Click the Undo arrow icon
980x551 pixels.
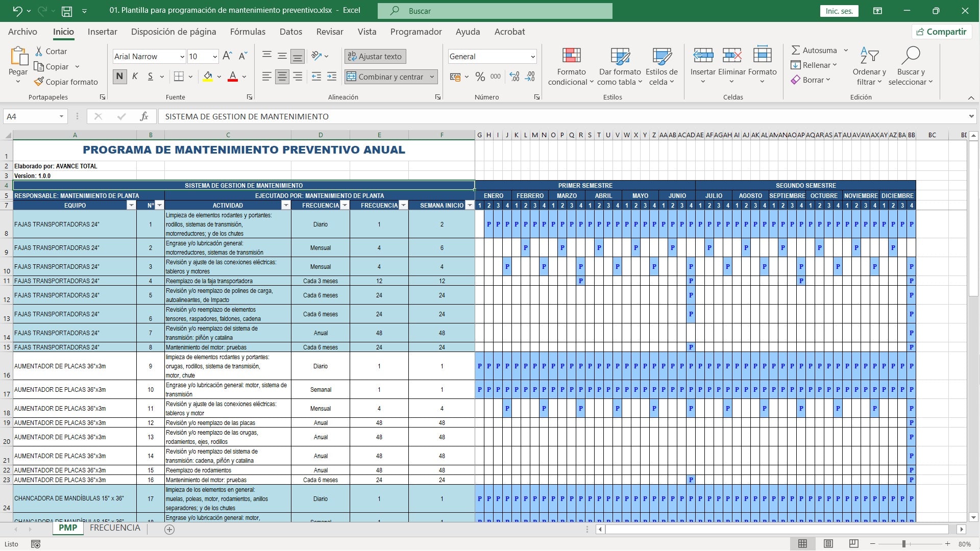[17, 10]
